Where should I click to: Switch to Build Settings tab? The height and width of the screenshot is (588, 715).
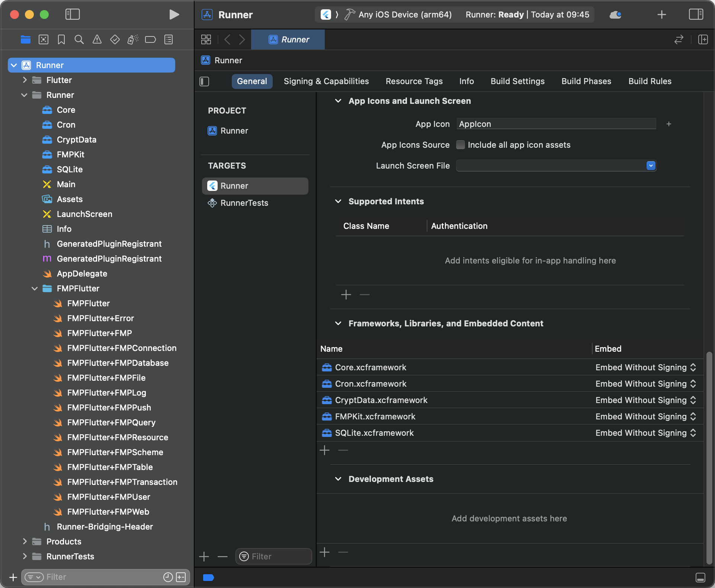point(517,81)
